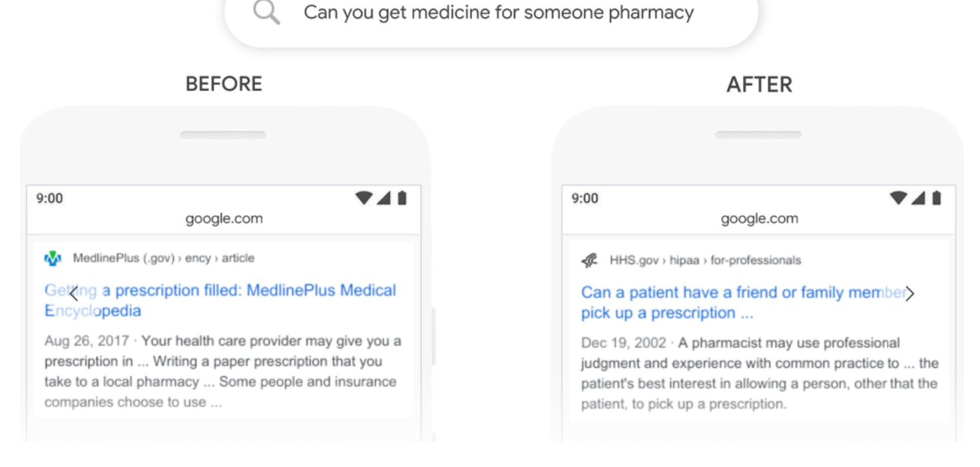Click the AFTER heading label
Screen dimensions: 980x467
tap(760, 84)
